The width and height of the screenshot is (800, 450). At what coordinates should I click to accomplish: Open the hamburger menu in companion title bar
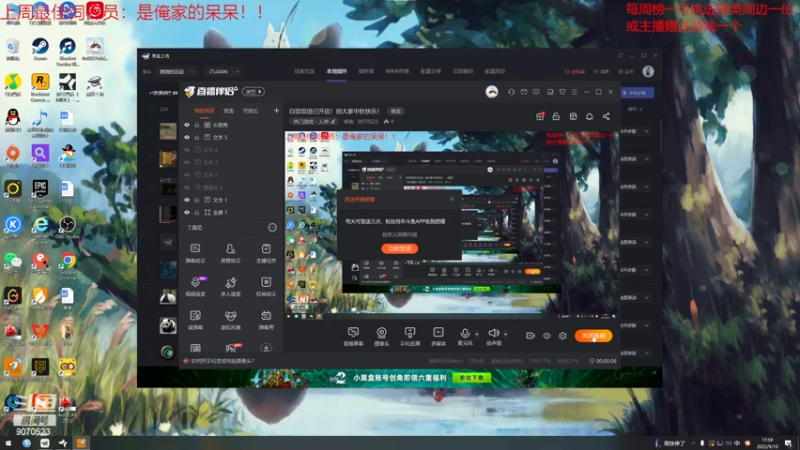click(574, 92)
